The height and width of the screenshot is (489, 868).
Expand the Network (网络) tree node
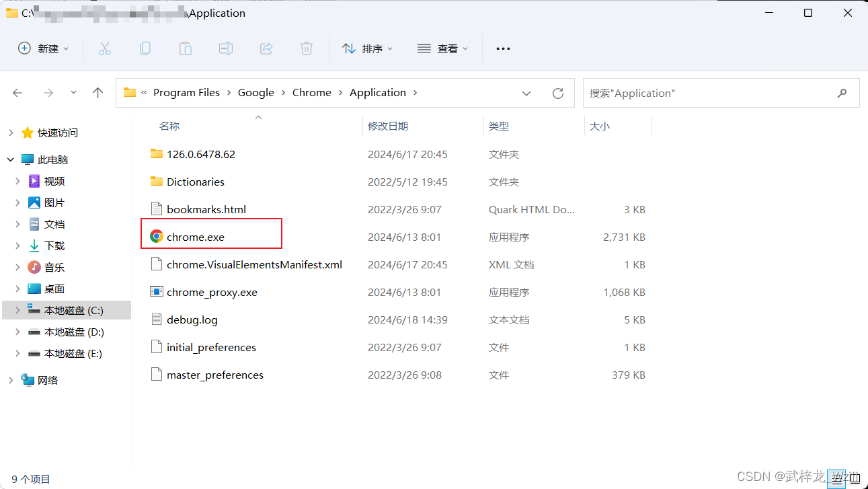pyautogui.click(x=10, y=380)
